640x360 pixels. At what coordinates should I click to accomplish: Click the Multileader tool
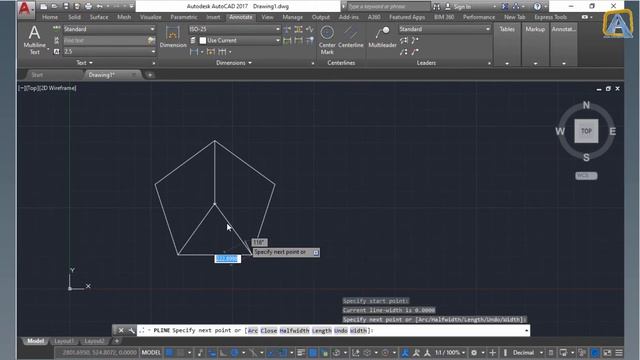(382, 38)
